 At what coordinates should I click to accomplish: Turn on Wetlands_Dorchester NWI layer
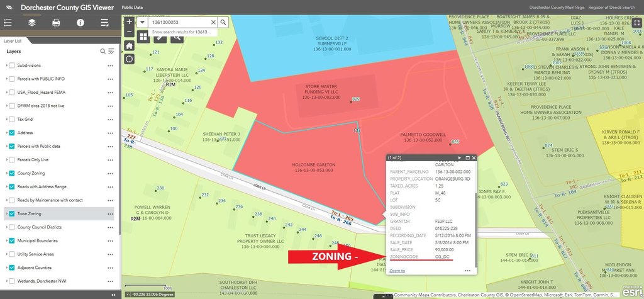pos(12,281)
